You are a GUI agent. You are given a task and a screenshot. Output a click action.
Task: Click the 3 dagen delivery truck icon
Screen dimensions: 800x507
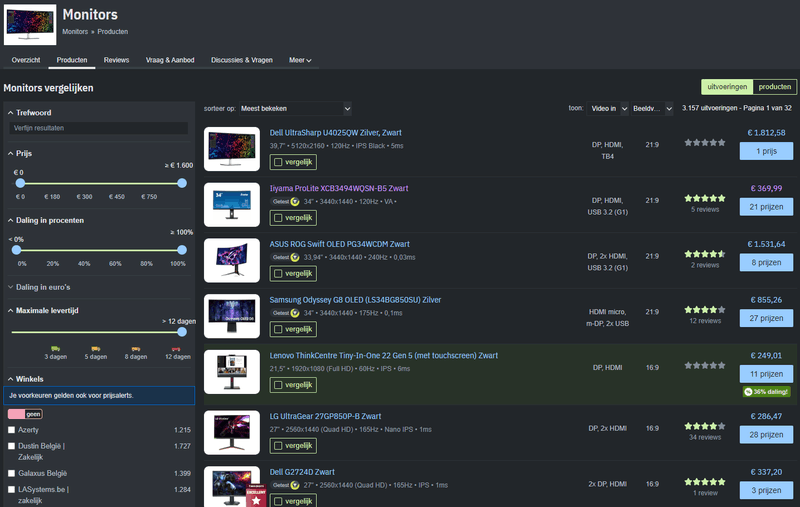[56, 349]
